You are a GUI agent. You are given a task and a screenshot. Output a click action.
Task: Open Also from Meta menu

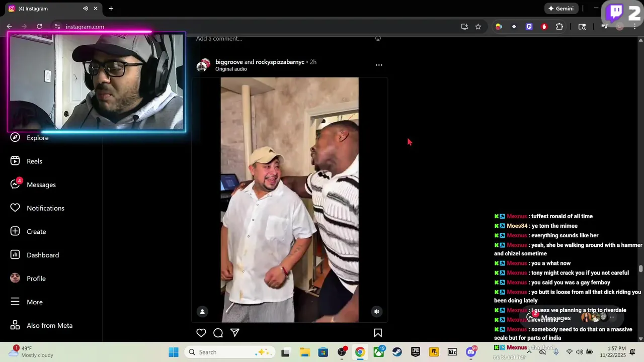(x=42, y=325)
